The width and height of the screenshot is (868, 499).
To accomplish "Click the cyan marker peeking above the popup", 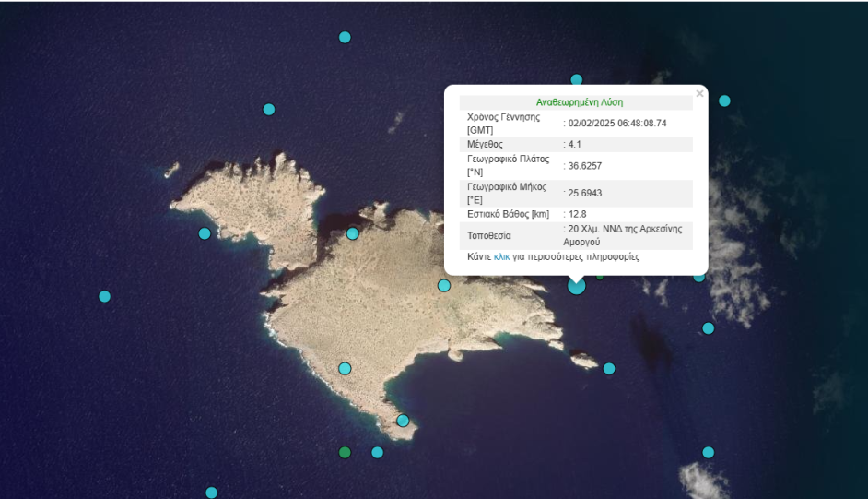I will pos(576,80).
